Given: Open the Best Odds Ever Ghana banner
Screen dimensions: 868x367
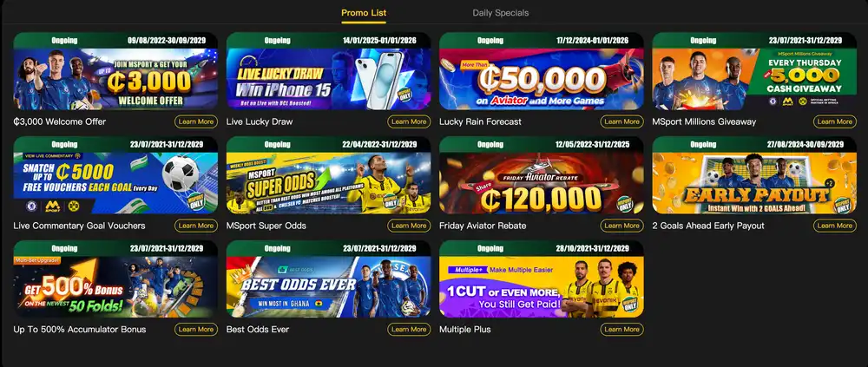Looking at the screenshot, I should 328,286.
